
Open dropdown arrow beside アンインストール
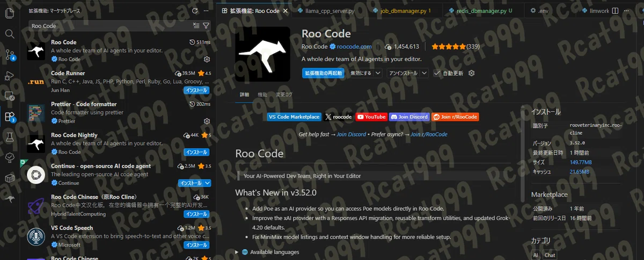(x=424, y=73)
